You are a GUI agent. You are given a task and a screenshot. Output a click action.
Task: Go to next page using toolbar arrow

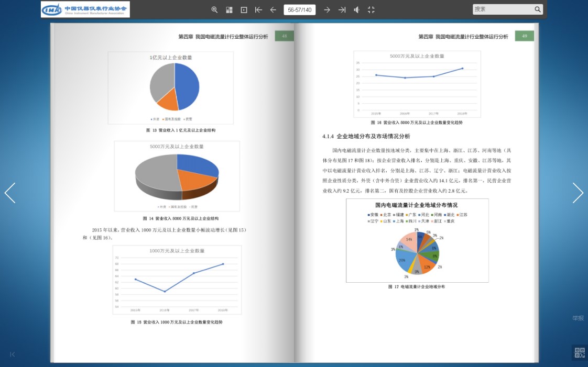327,10
